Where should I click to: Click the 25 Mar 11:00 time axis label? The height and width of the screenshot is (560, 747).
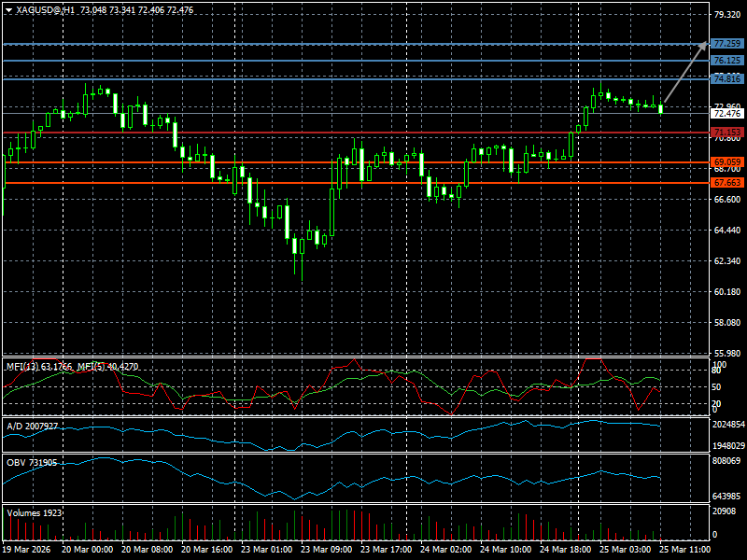[x=684, y=550]
